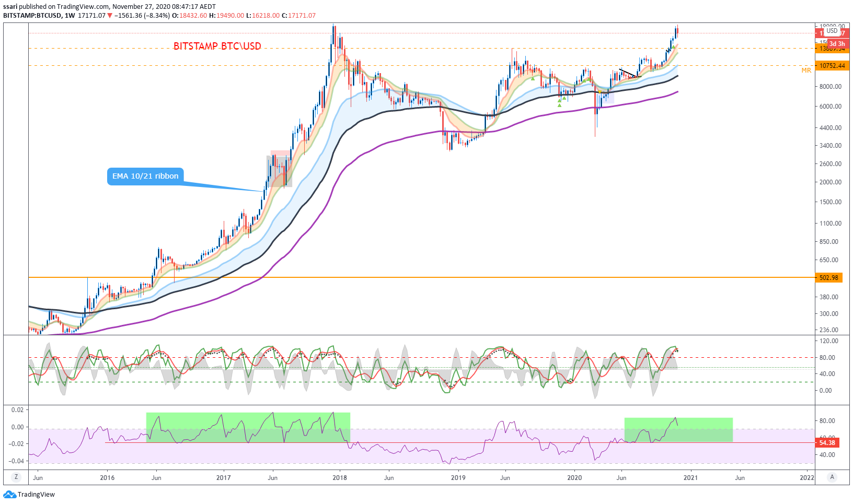Image resolution: width=853 pixels, height=504 pixels.
Task: Click the orange 502.98 price label
Action: tap(828, 278)
